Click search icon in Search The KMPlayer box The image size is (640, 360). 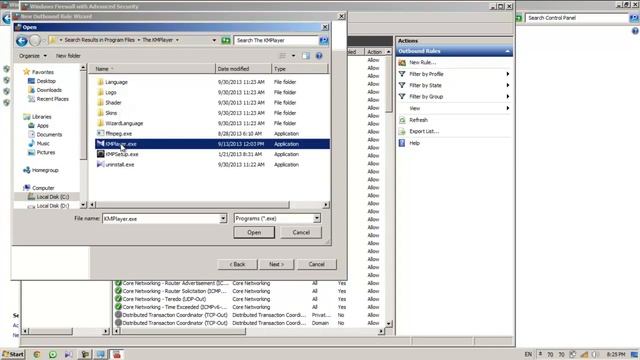pyautogui.click(x=324, y=40)
